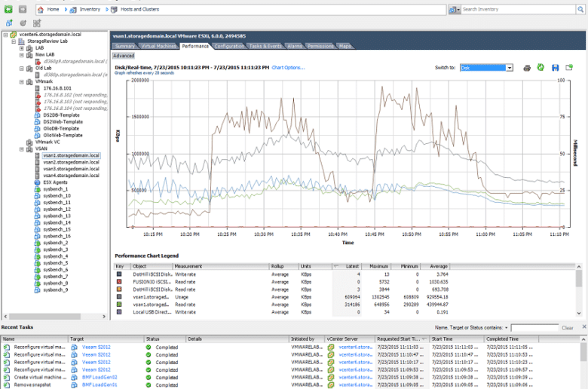
Task: Switch to the Virtual Machines tab
Action: point(158,46)
